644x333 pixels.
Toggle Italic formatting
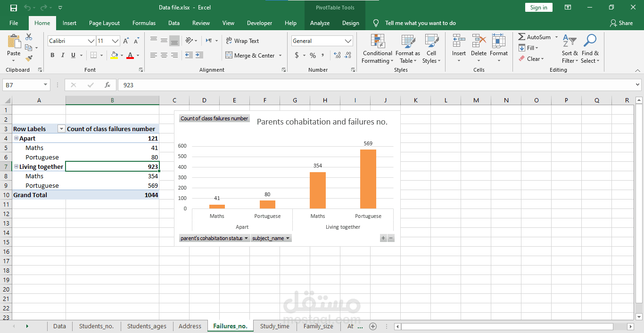pyautogui.click(x=63, y=55)
